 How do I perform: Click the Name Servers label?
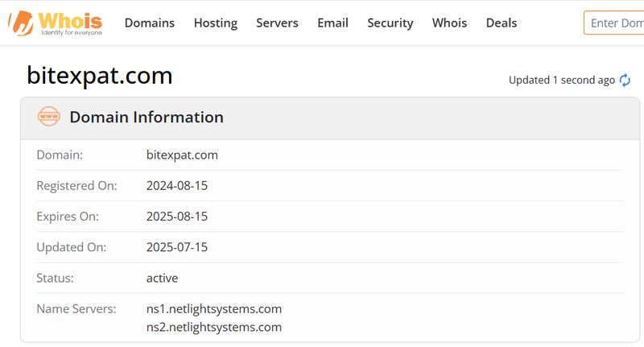[76, 309]
